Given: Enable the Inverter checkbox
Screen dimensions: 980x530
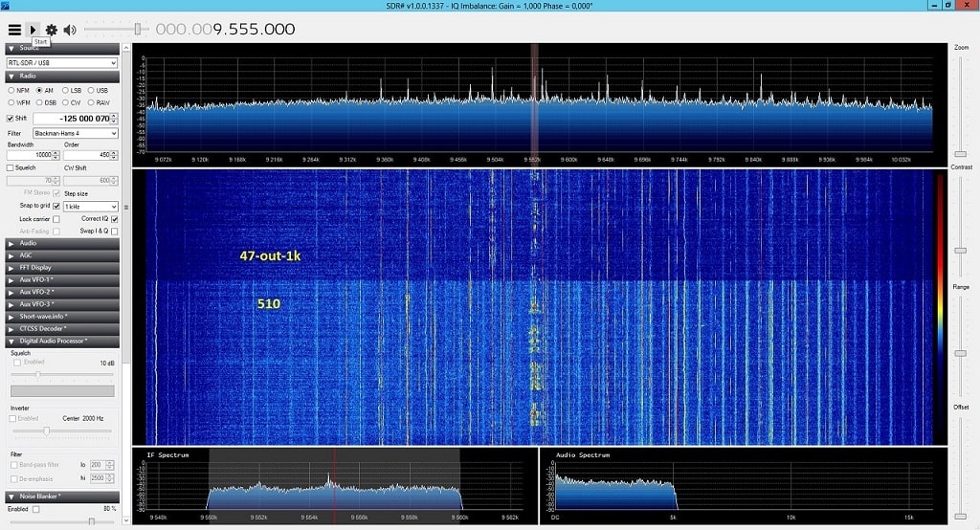Looking at the screenshot, I should point(12,419).
